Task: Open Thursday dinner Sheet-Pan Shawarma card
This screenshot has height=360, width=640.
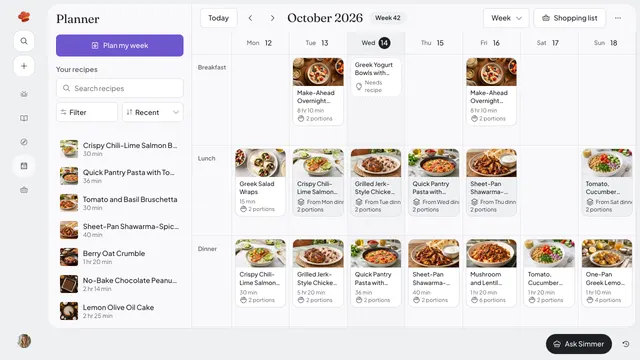Action: [x=433, y=273]
